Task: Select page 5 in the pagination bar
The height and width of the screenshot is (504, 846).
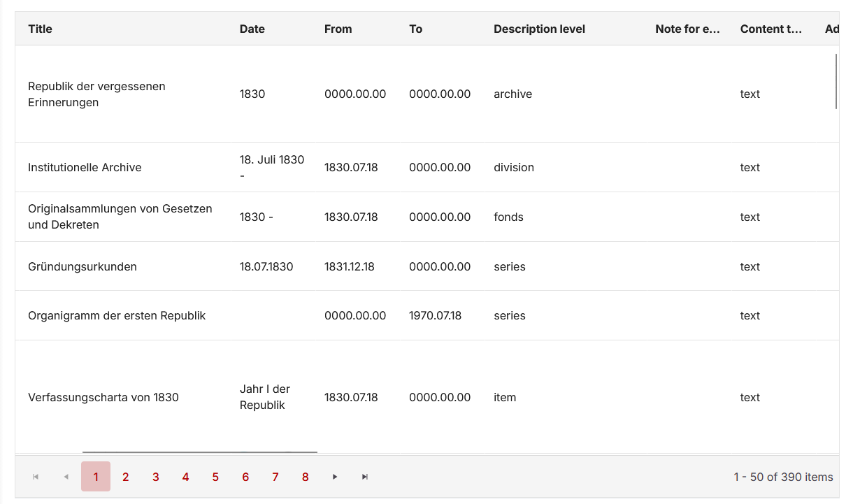Action: tap(215, 477)
